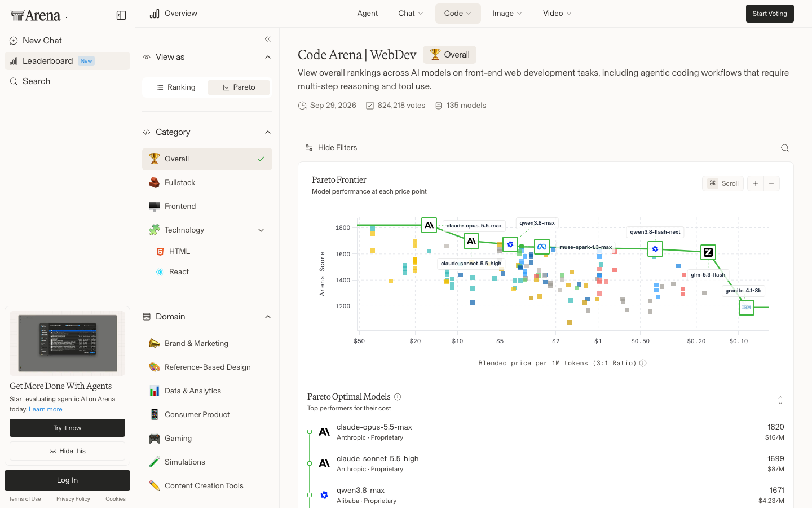Select the Gaming domain

(207, 439)
